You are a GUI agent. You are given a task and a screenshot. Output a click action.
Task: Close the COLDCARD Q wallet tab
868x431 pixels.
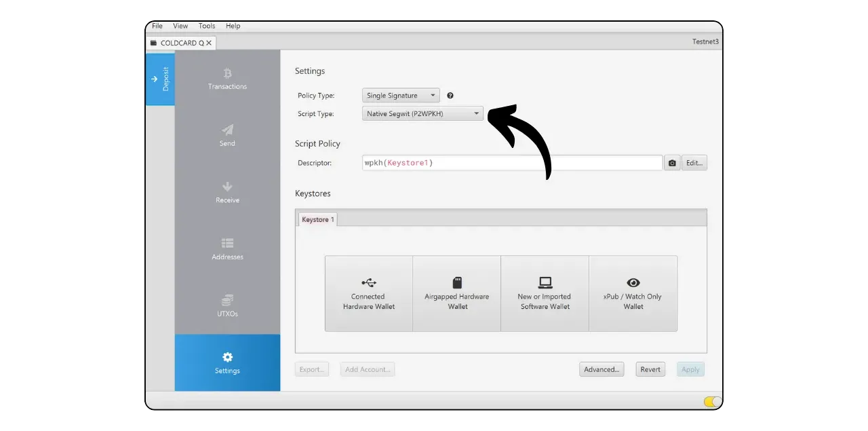209,43
